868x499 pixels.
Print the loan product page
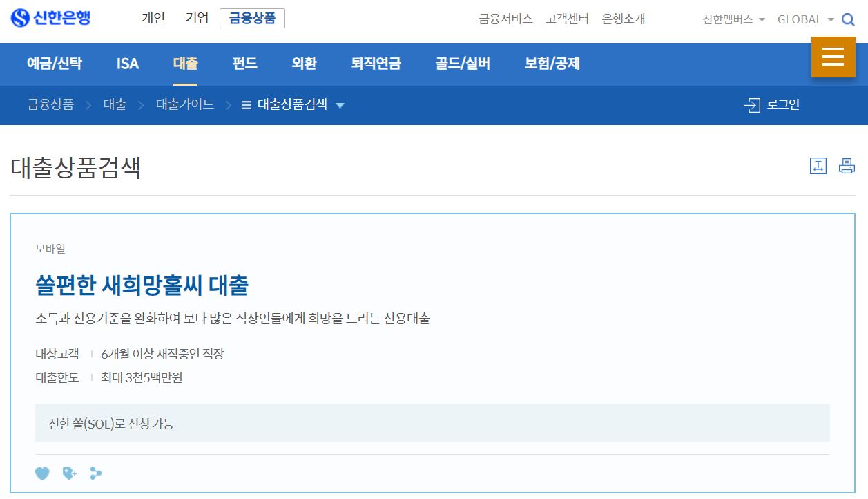[x=847, y=166]
